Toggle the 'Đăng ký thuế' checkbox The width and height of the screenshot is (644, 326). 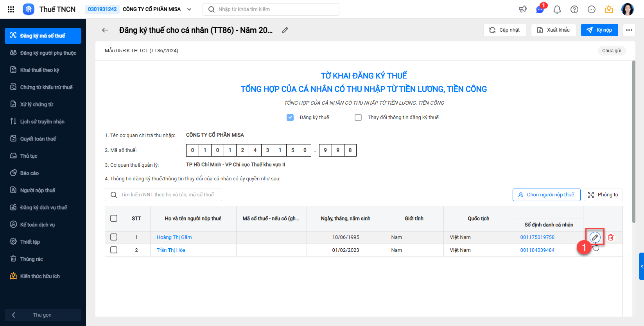(290, 118)
